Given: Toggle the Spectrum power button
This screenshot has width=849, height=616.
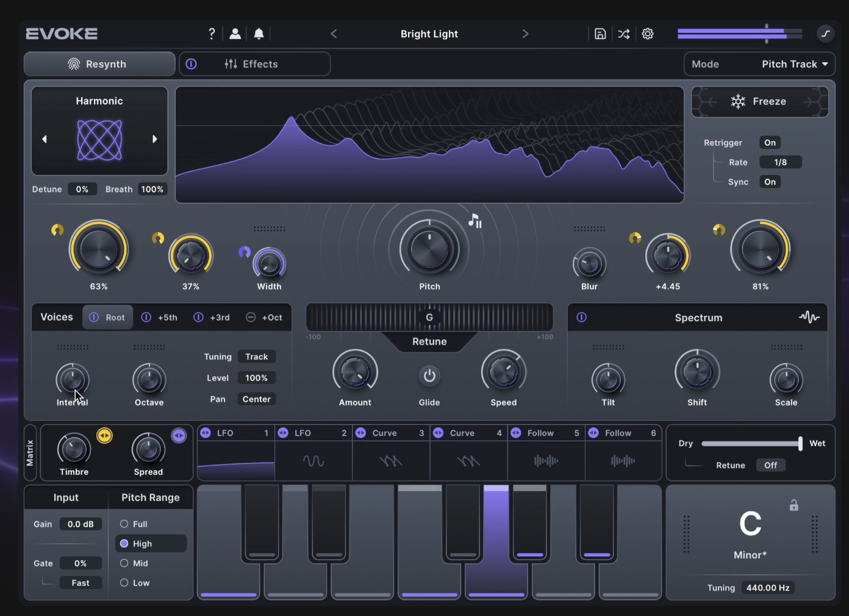Looking at the screenshot, I should pyautogui.click(x=581, y=317).
